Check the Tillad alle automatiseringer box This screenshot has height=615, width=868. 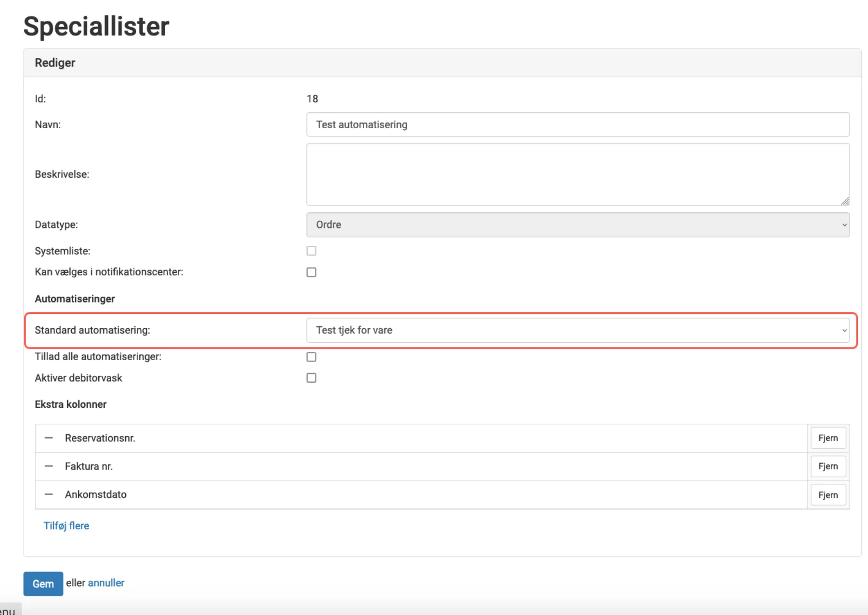(x=312, y=357)
